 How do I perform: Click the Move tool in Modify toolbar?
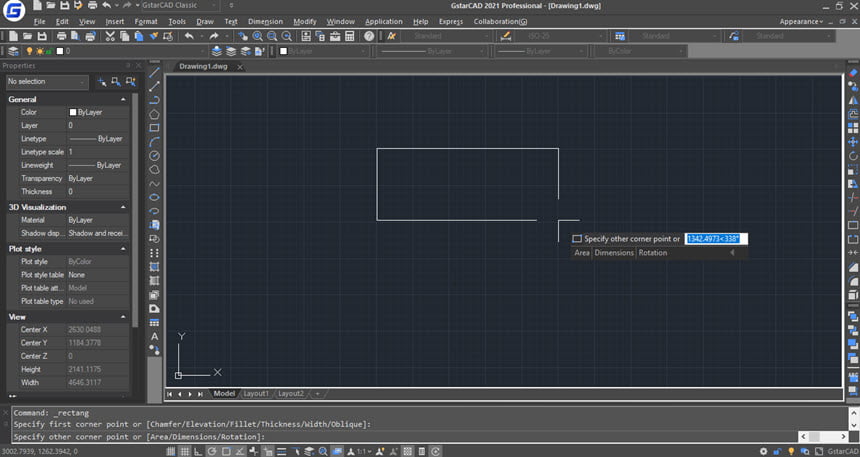point(853,142)
